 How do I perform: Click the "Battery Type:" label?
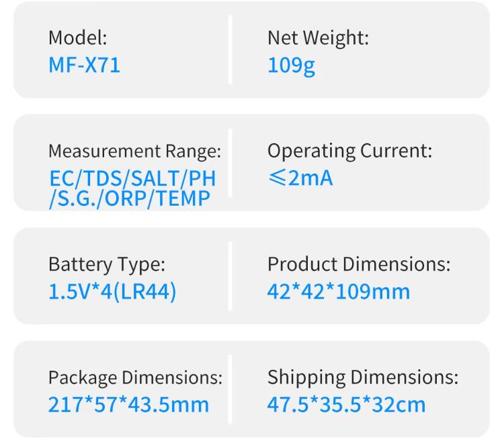pos(106,264)
